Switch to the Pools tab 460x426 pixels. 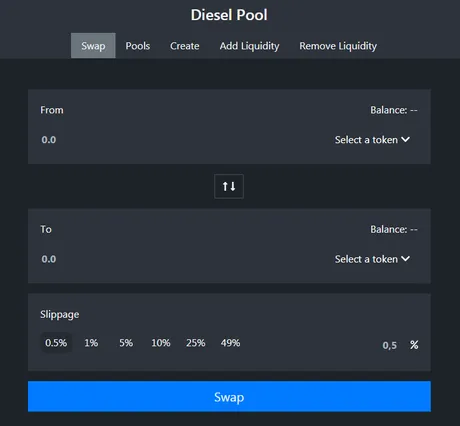pos(138,46)
